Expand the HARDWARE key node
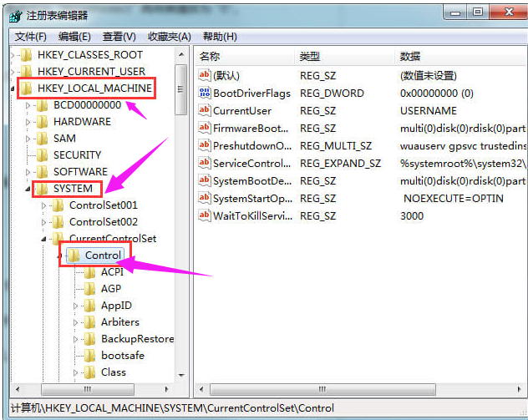Viewport: 528px width, 420px height. coord(28,122)
